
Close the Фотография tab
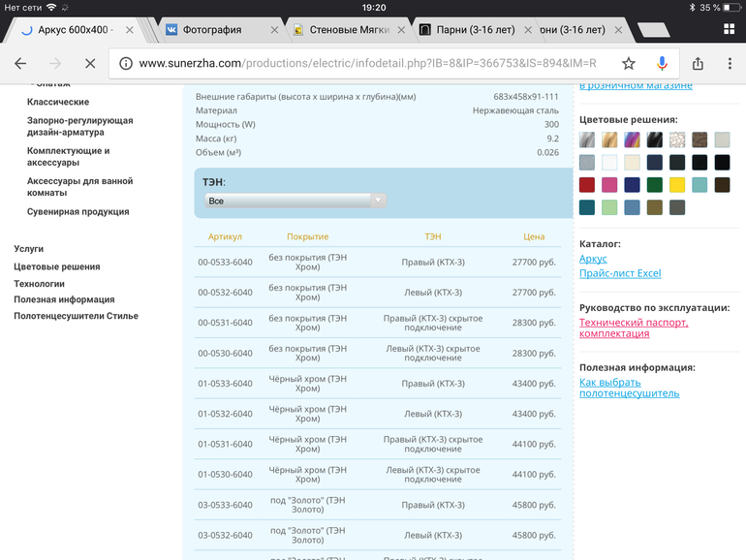tap(274, 30)
